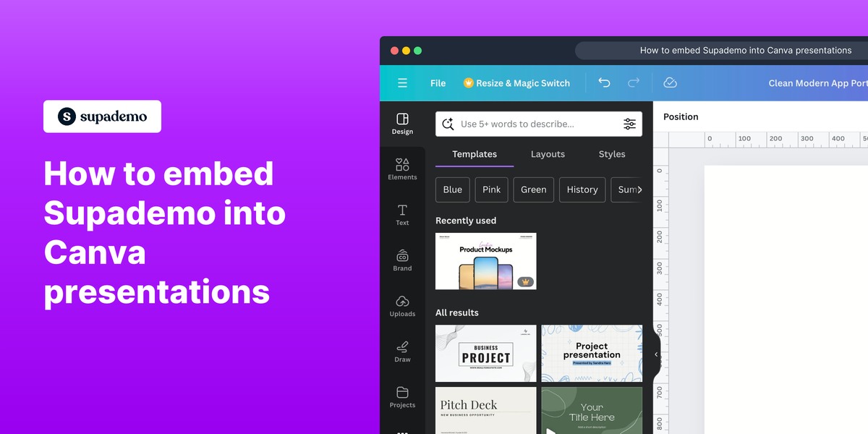Choose the Project presentation template
The height and width of the screenshot is (434, 868).
pyautogui.click(x=592, y=353)
